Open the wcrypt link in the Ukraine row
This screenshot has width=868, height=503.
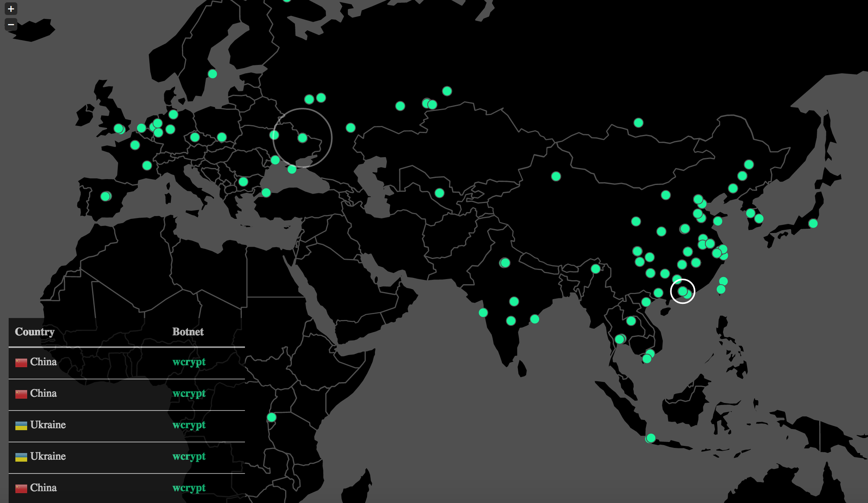189,425
